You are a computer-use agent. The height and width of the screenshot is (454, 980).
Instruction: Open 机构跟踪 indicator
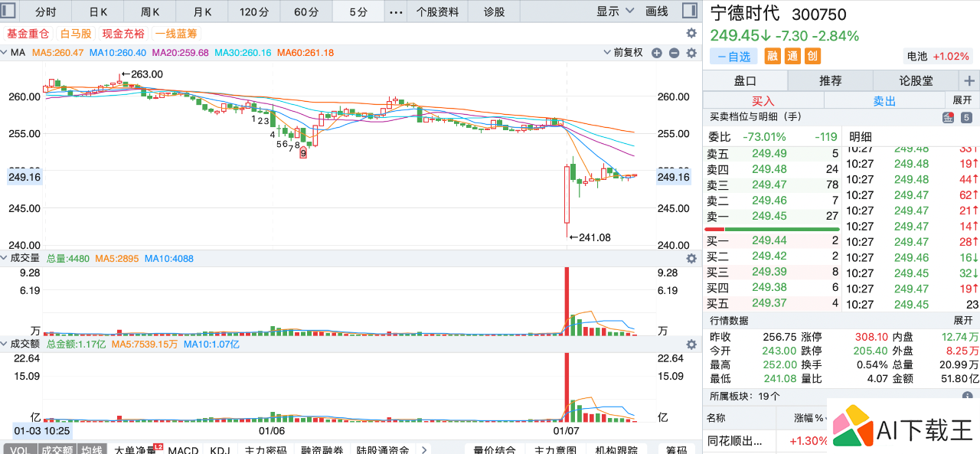[616, 449]
